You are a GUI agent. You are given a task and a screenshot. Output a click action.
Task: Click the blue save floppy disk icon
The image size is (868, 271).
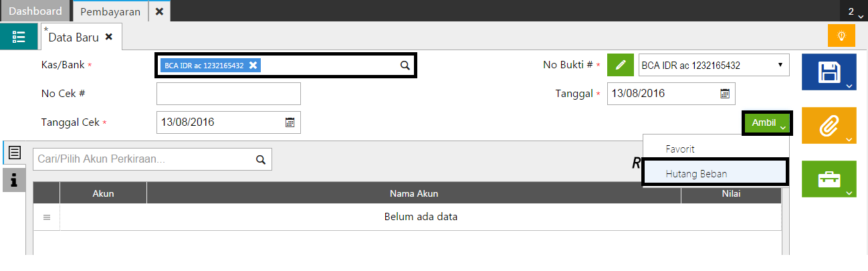829,72
